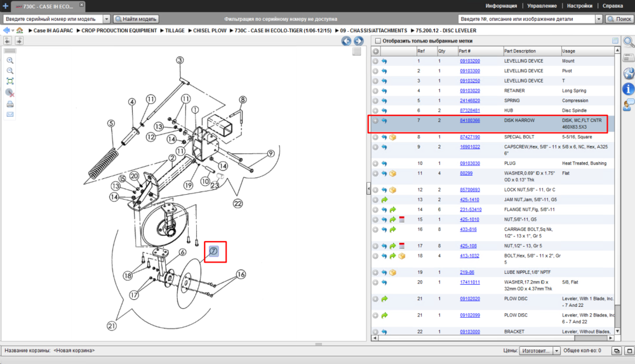The image size is (635, 364).
Task: Toggle add-all circle in table header
Action: (x=376, y=51)
